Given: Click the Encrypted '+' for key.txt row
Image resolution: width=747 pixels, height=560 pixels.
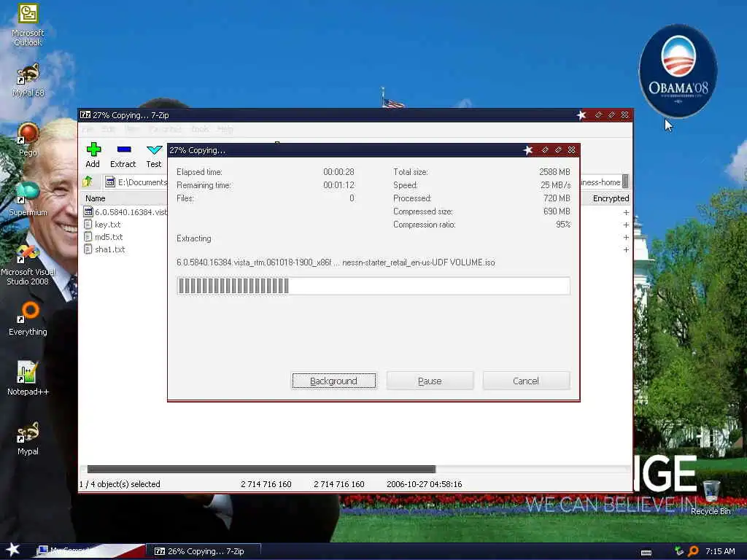Looking at the screenshot, I should (x=626, y=225).
